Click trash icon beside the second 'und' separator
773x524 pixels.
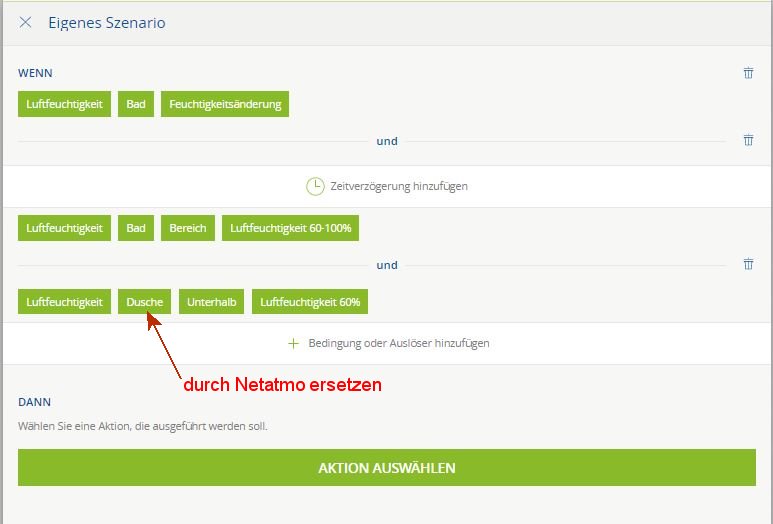point(748,265)
